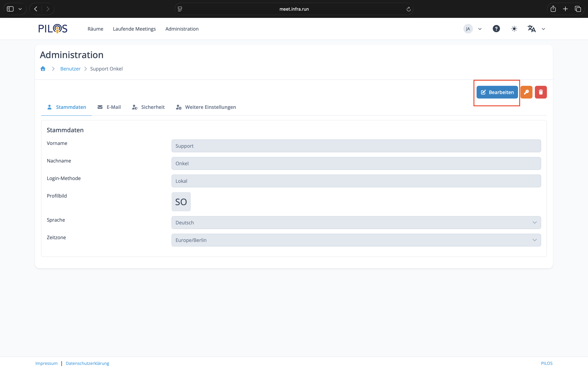
Task: Click the Vorname input field
Action: 356,146
